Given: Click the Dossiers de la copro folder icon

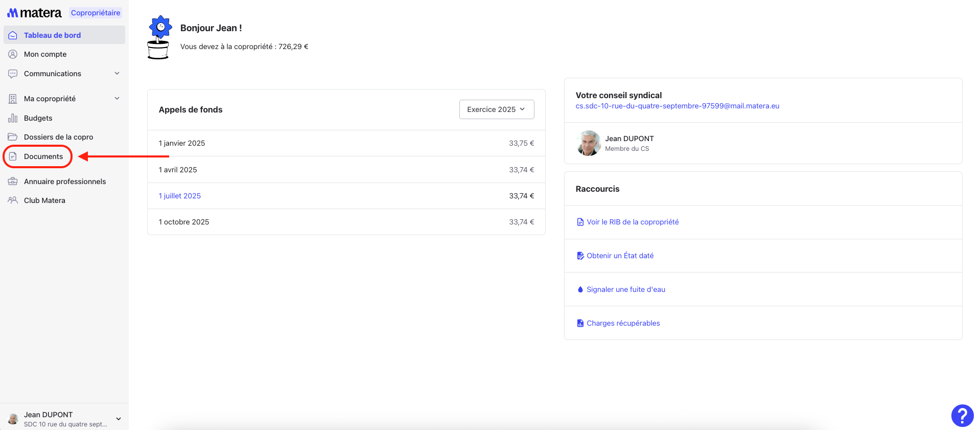Looking at the screenshot, I should [x=13, y=137].
